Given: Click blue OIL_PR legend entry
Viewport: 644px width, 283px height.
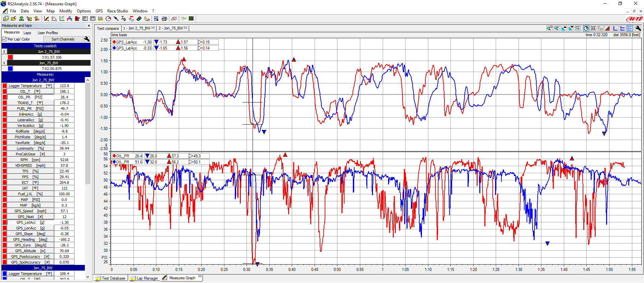Looking at the screenshot, I should pyautogui.click(x=127, y=162).
